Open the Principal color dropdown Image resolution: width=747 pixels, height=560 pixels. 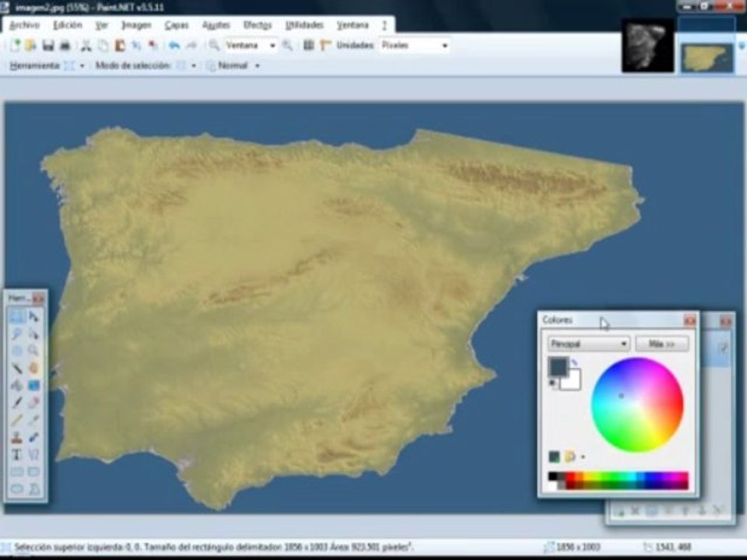coord(589,344)
